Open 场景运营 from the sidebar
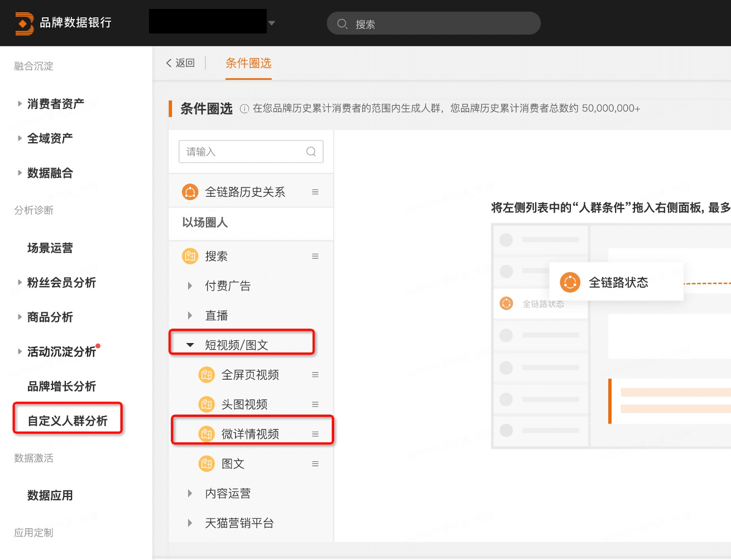Image resolution: width=731 pixels, height=560 pixels. (x=50, y=248)
